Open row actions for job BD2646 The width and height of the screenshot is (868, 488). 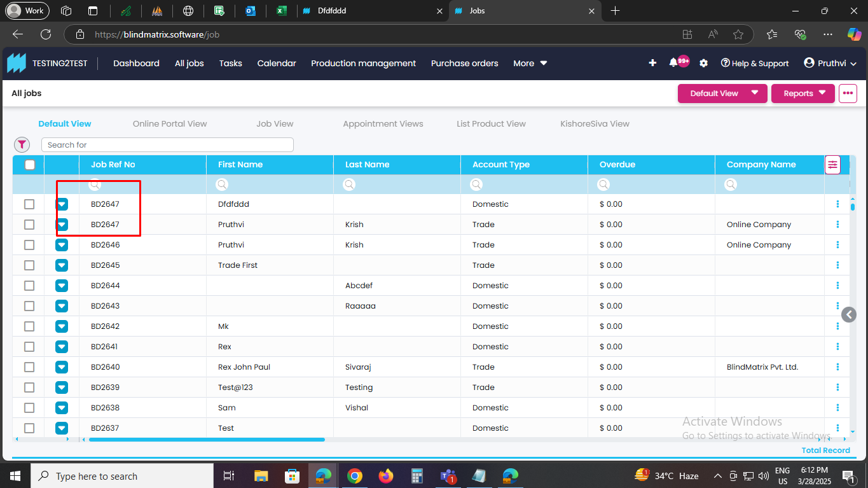tap(837, 245)
